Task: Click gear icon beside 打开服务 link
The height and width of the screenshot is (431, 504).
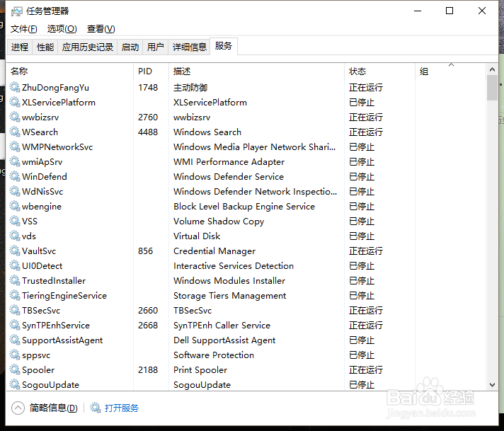Action: tap(95, 408)
